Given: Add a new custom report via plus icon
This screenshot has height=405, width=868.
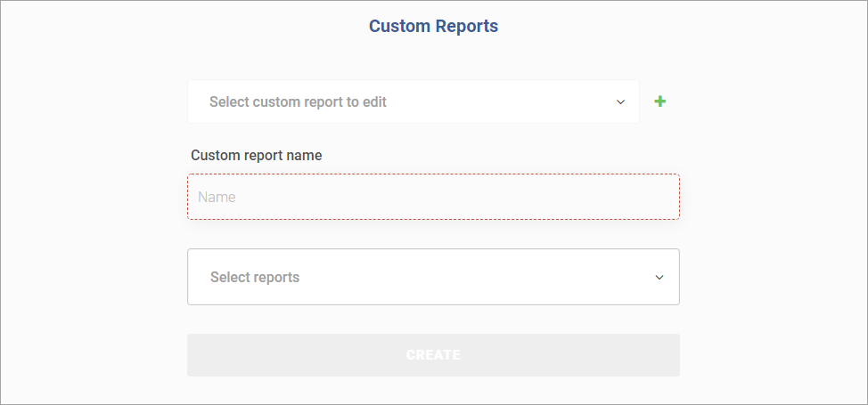Looking at the screenshot, I should point(659,101).
